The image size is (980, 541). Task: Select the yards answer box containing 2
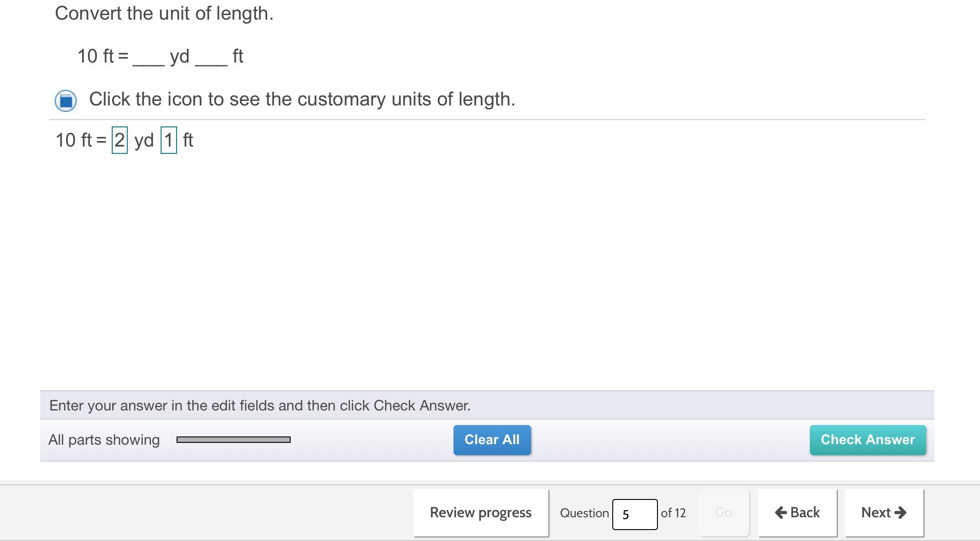tap(120, 140)
